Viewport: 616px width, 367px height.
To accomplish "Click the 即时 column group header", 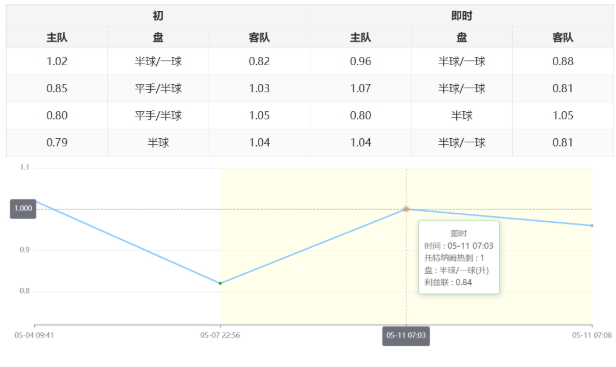I will (462, 16).
